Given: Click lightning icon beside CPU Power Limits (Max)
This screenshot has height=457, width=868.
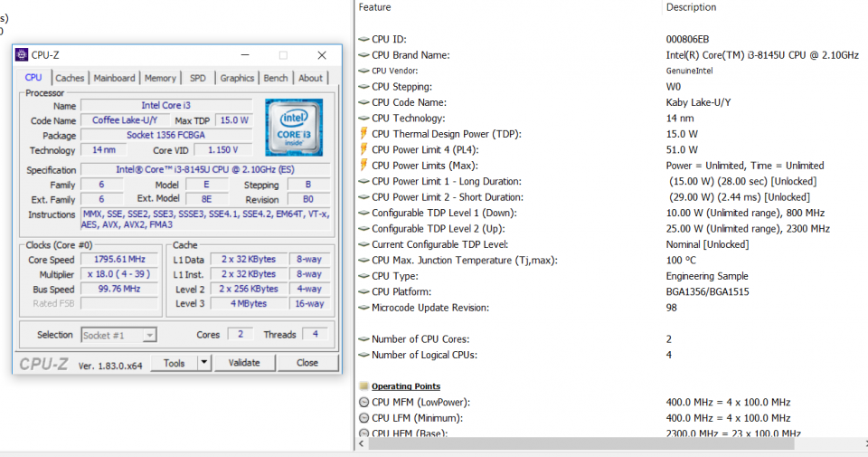Looking at the screenshot, I should [363, 165].
